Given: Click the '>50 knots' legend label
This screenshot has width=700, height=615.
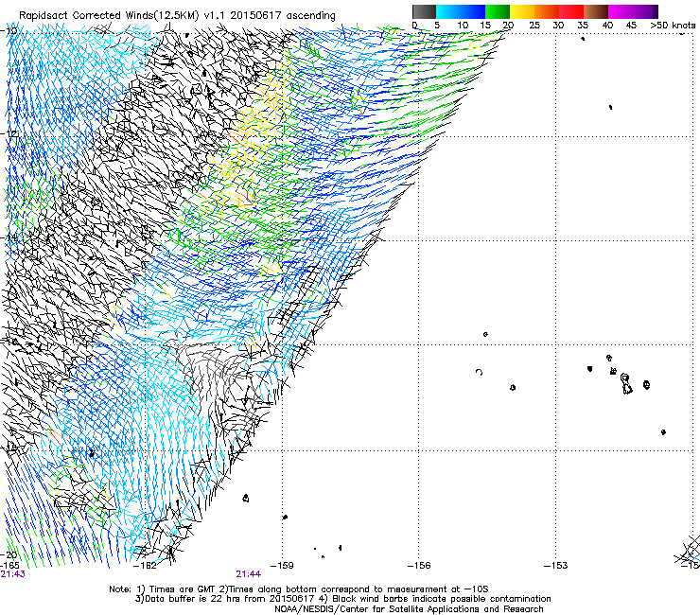Looking at the screenshot, I should pos(673,26).
